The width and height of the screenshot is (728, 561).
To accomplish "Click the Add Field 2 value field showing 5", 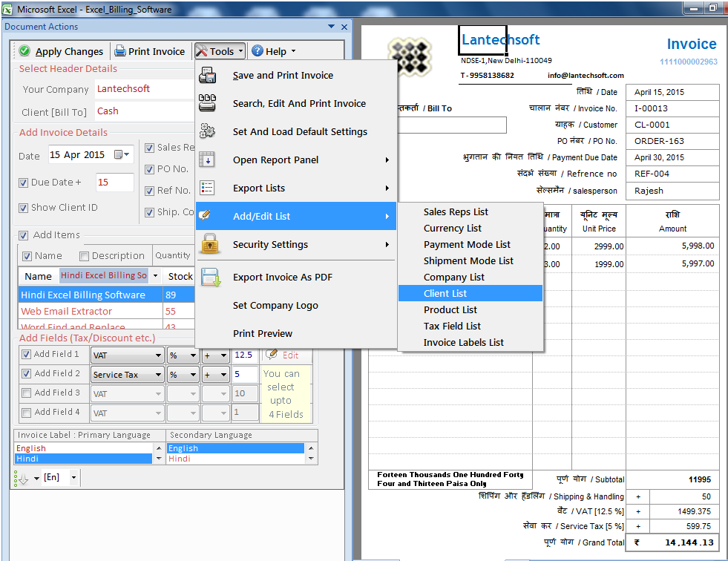I will tap(245, 374).
